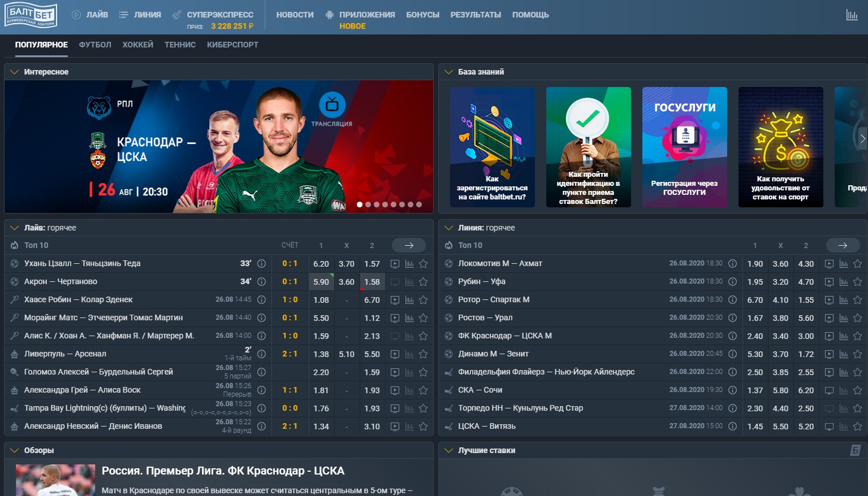Open the Краснодар — ЦСКА promo banner

tap(219, 146)
